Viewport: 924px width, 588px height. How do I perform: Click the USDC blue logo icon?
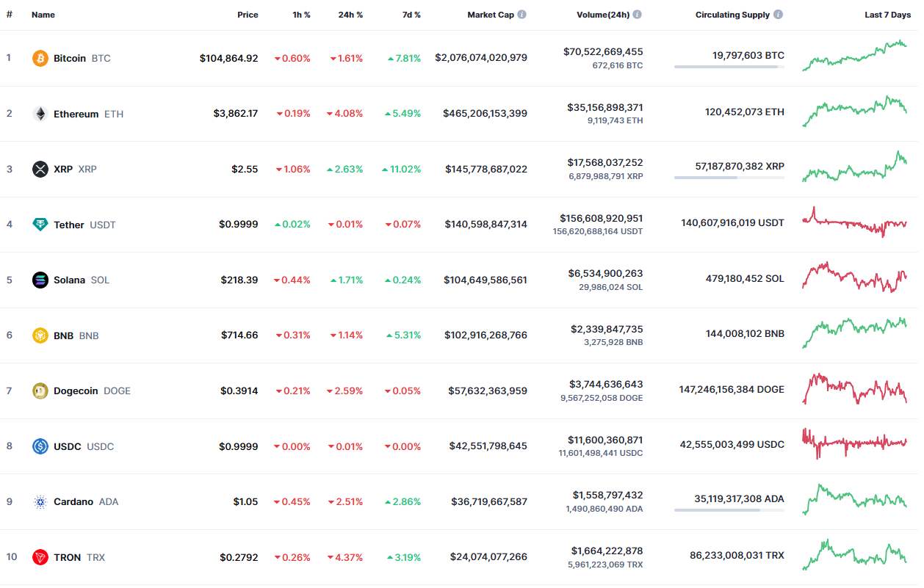coord(40,446)
